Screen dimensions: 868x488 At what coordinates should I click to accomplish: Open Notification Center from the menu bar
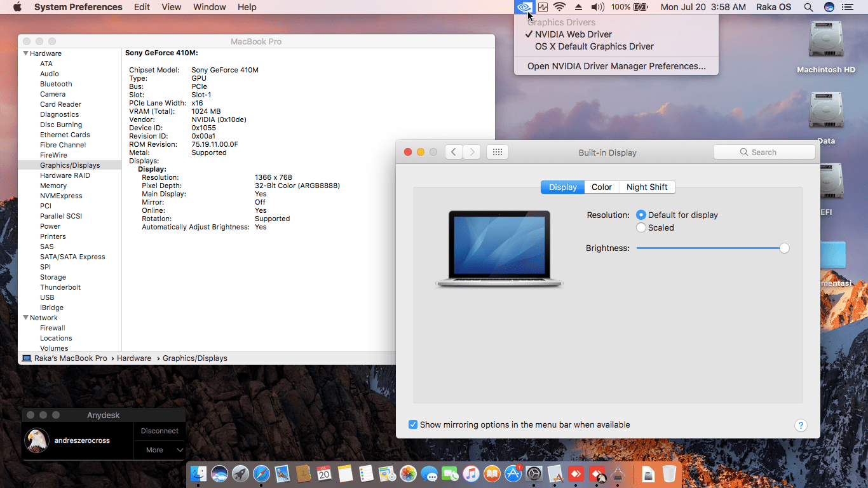coord(847,7)
